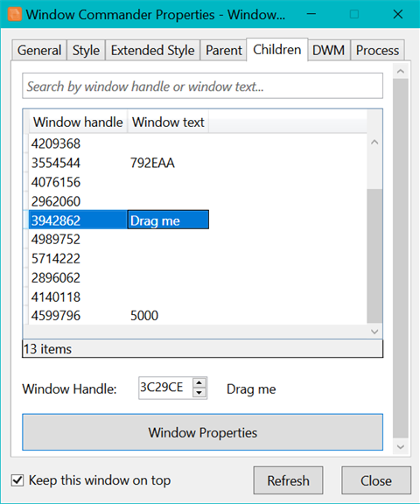Click the Drag me label beside handle
The width and height of the screenshot is (420, 504).
(251, 389)
